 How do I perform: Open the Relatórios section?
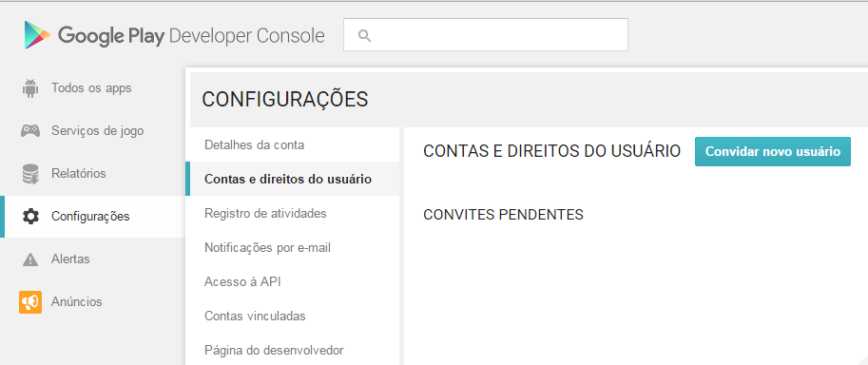(x=79, y=173)
